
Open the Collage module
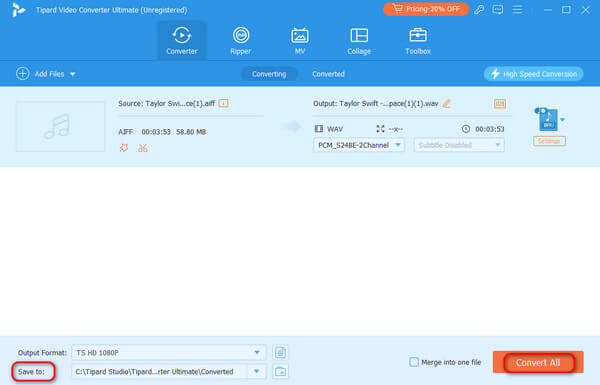point(359,41)
